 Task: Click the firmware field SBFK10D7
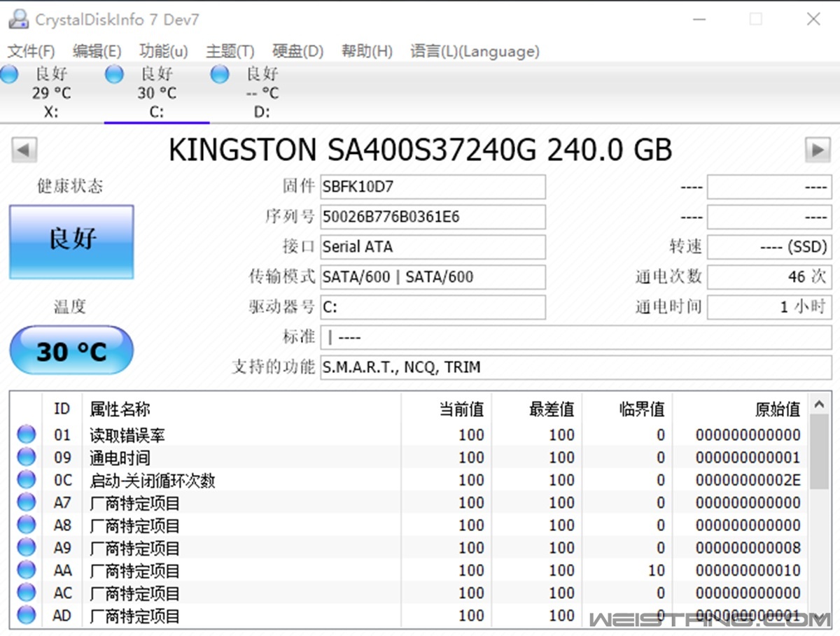[x=433, y=187]
